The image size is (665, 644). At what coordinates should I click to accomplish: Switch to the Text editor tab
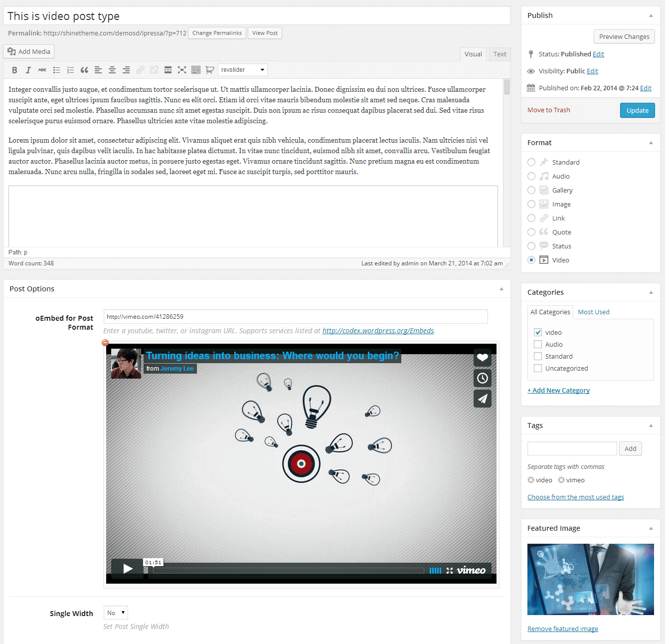[499, 54]
